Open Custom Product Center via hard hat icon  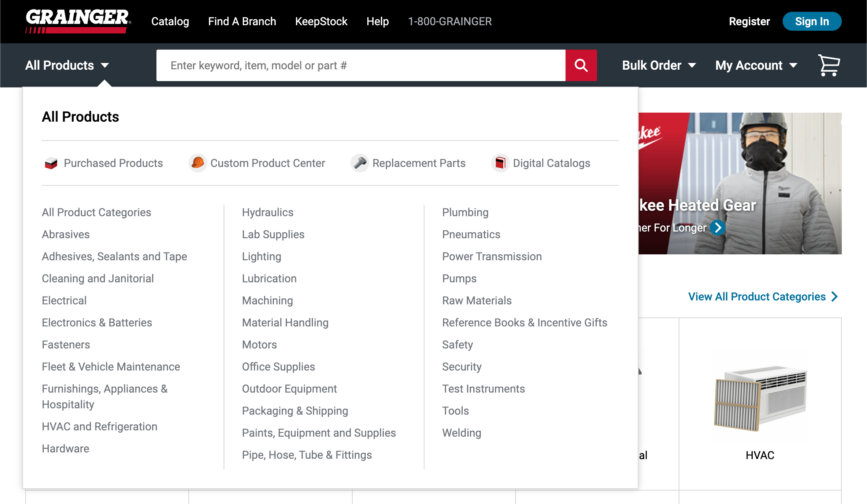[198, 163]
